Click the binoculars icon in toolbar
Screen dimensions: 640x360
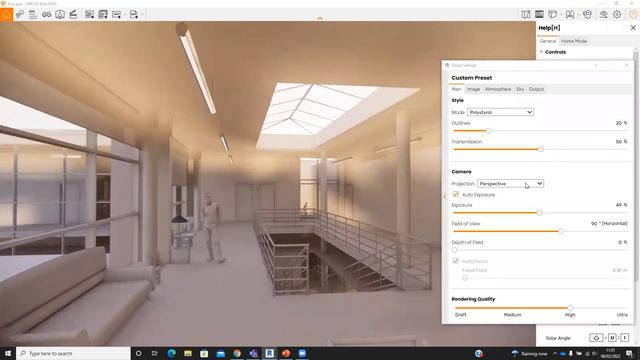coord(47,15)
